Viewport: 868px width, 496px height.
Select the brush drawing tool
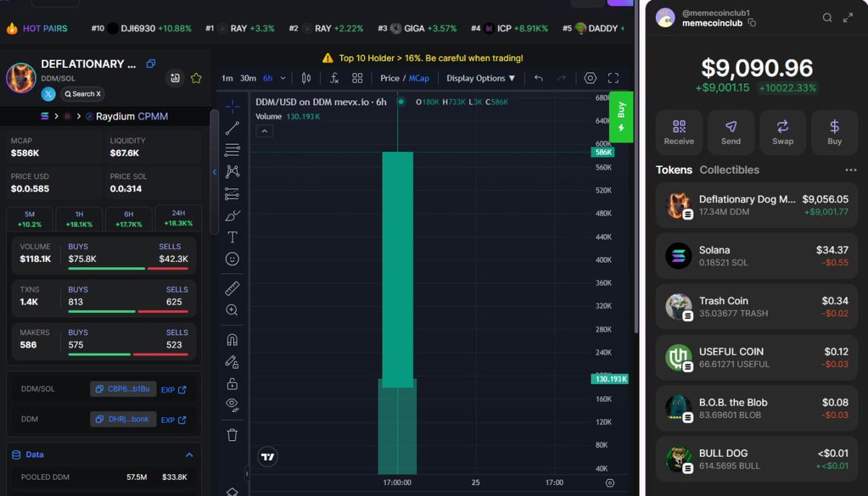(x=232, y=215)
